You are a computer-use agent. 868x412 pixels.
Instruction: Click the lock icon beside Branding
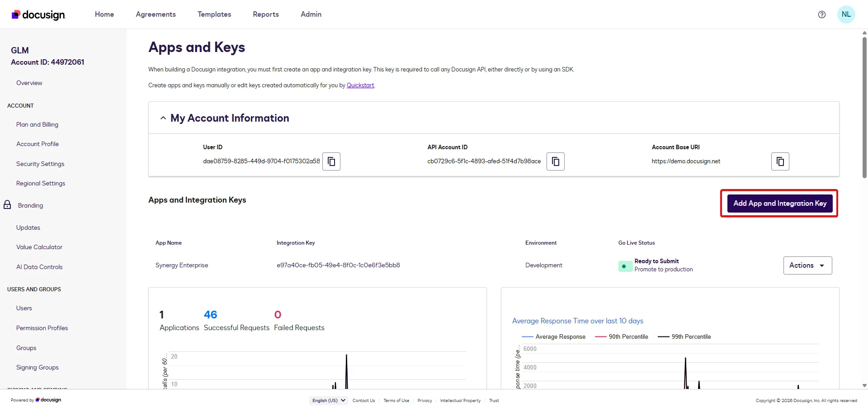point(8,204)
